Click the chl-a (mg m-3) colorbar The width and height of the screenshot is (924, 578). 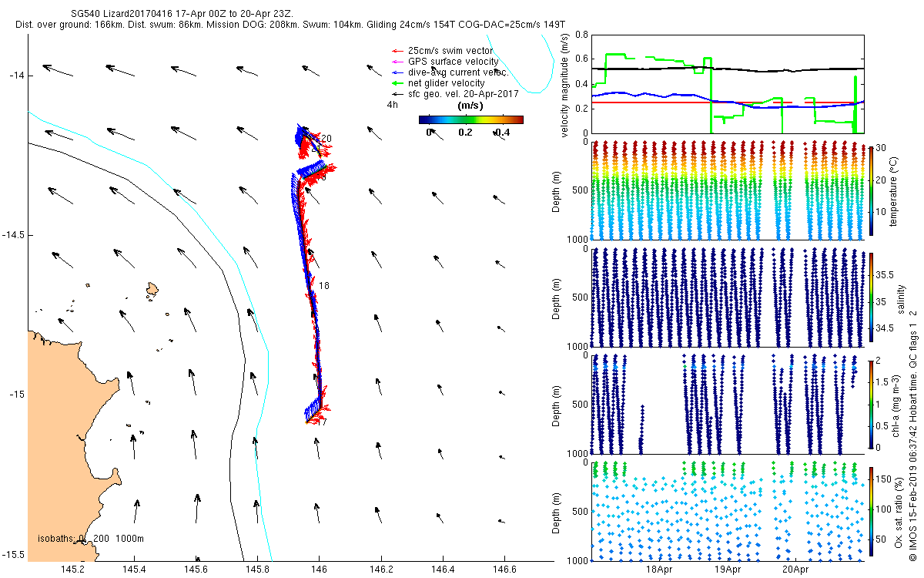tap(872, 405)
